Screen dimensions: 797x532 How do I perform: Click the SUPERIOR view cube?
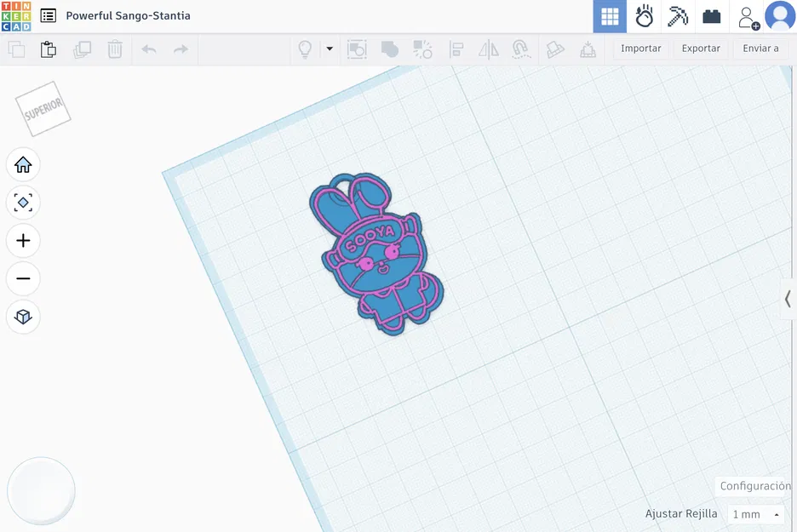pos(43,109)
